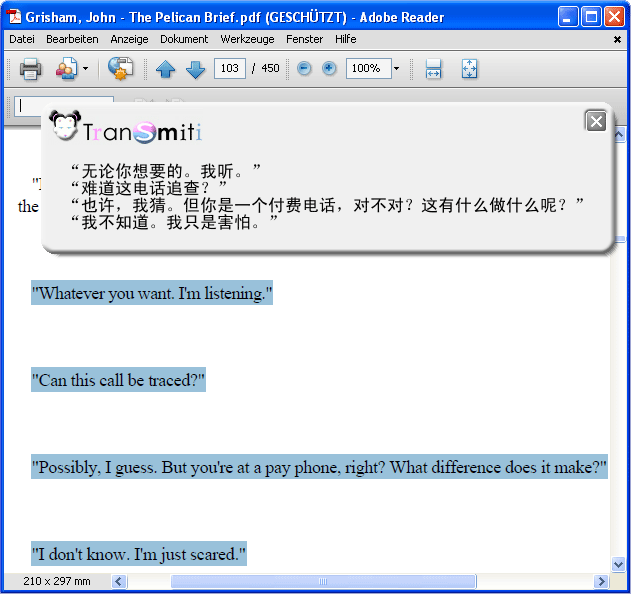
Task: Zoom in with the plus button
Action: (329, 68)
